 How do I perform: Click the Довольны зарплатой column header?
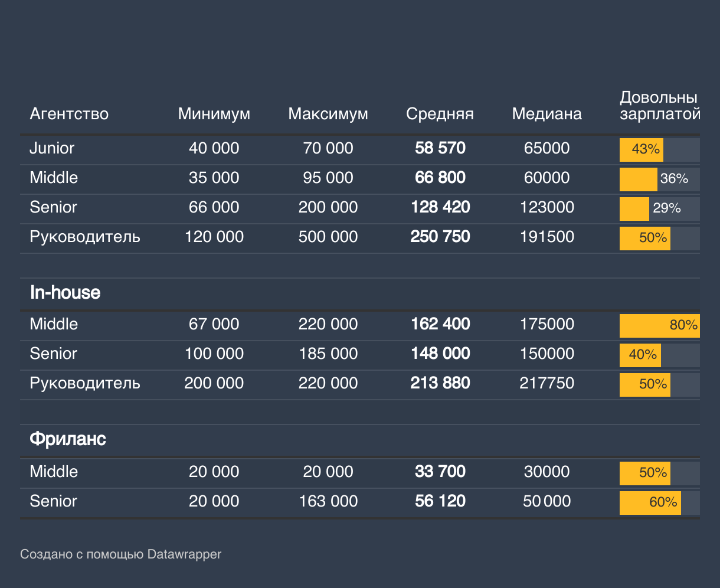tap(659, 106)
